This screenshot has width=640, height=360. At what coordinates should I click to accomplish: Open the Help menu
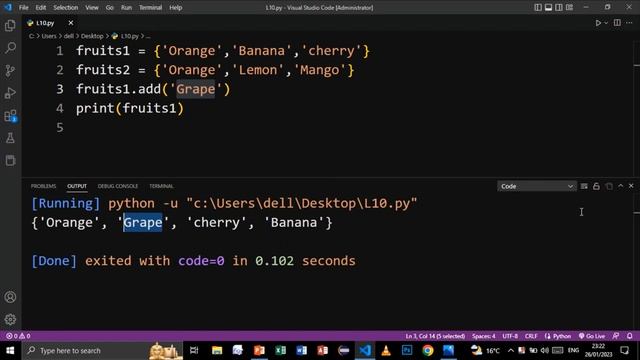(x=176, y=7)
